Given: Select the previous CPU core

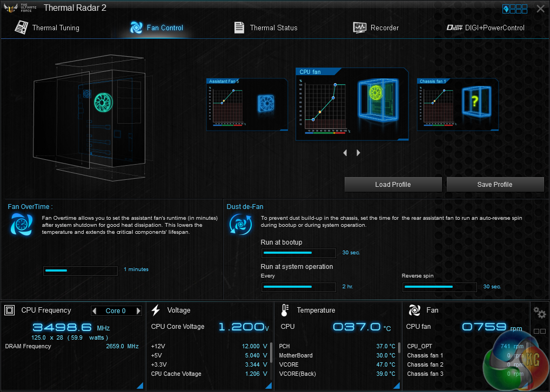Looking at the screenshot, I should (x=95, y=310).
